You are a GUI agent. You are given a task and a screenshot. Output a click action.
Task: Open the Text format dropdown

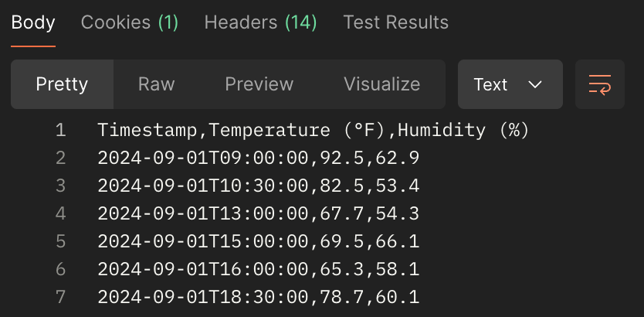[509, 84]
